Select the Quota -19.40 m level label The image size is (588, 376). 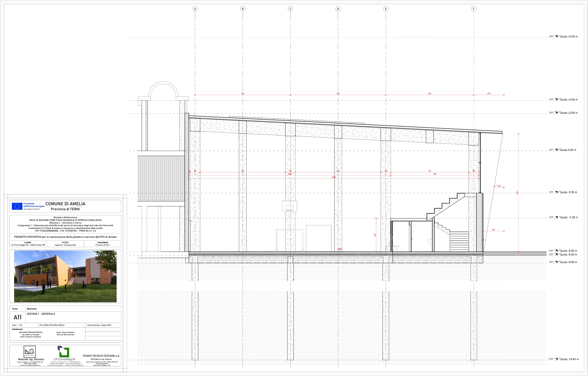[569, 359]
